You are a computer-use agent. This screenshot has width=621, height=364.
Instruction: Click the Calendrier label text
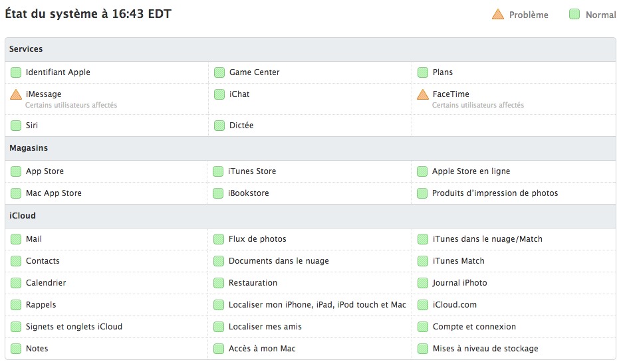tap(46, 283)
